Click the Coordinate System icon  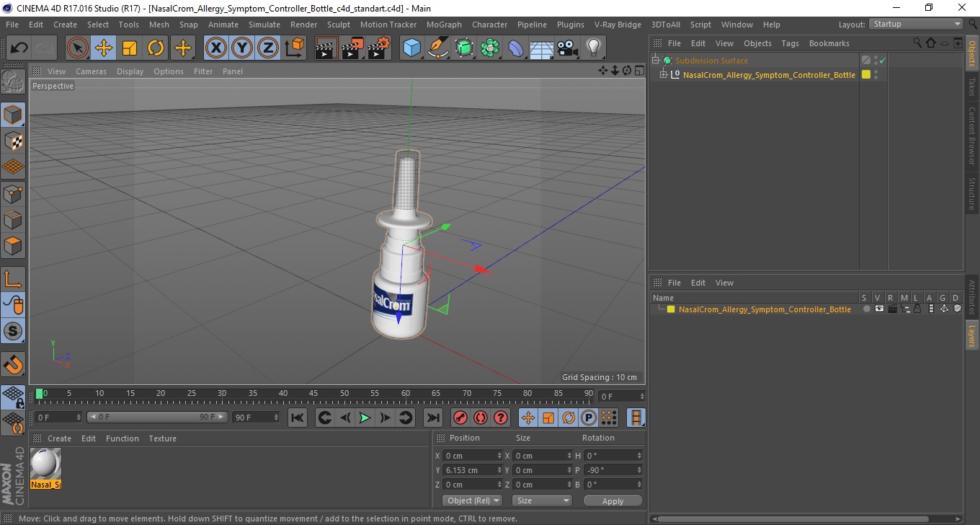(x=294, y=48)
